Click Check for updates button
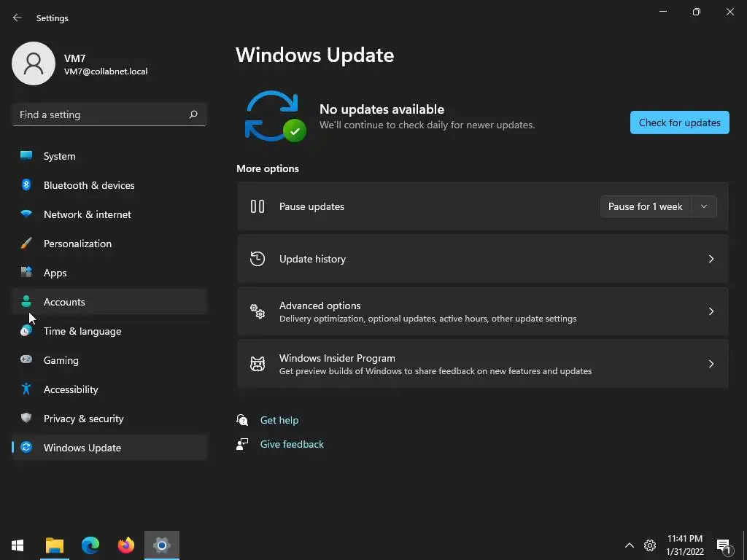The image size is (747, 560). (x=679, y=122)
